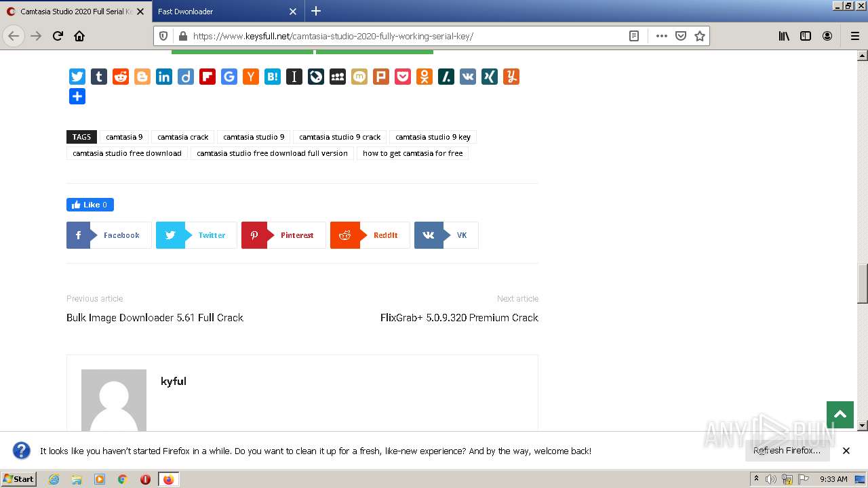The height and width of the screenshot is (488, 868).
Task: Share on Twitter with the large button
Action: coord(196,235)
